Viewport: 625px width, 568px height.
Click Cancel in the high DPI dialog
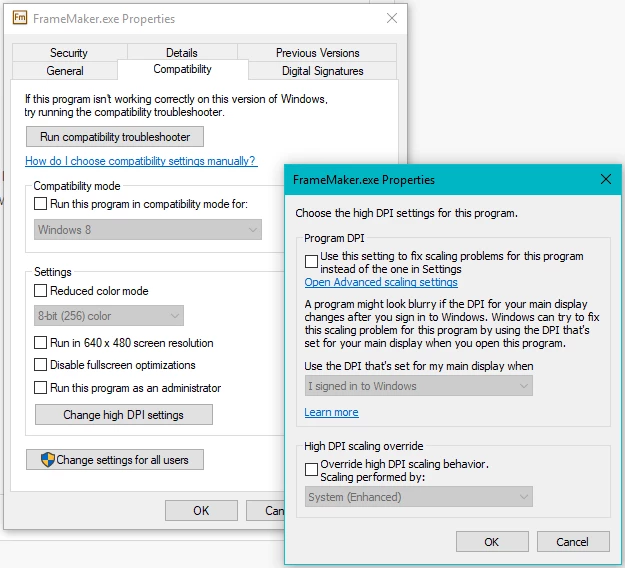pos(573,542)
